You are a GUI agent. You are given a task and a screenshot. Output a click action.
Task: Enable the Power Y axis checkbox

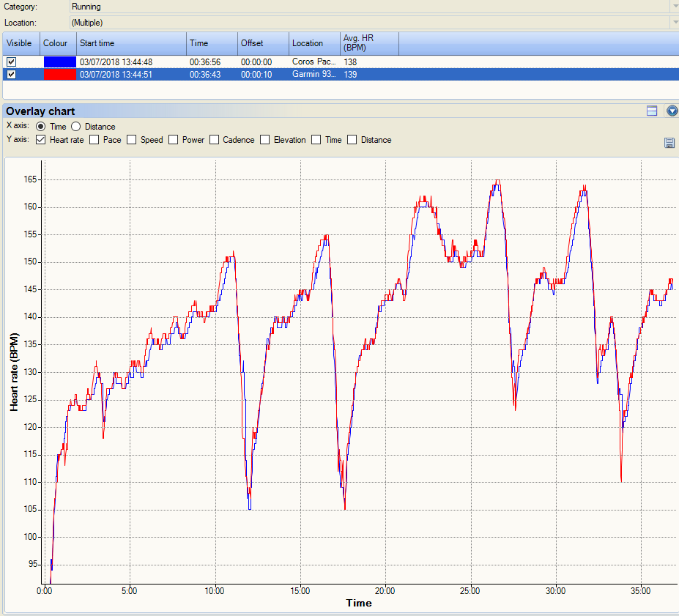click(173, 139)
